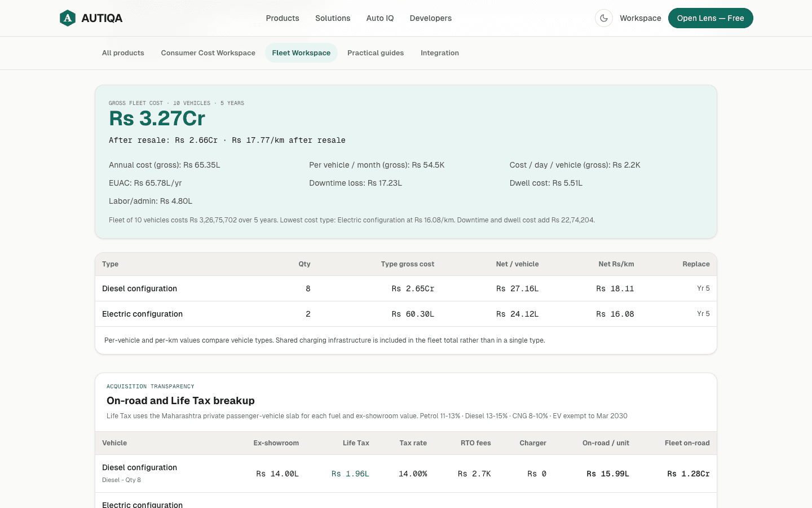Image resolution: width=812 pixels, height=508 pixels.
Task: Select Diesel configuration row in fleet table
Action: (406, 288)
